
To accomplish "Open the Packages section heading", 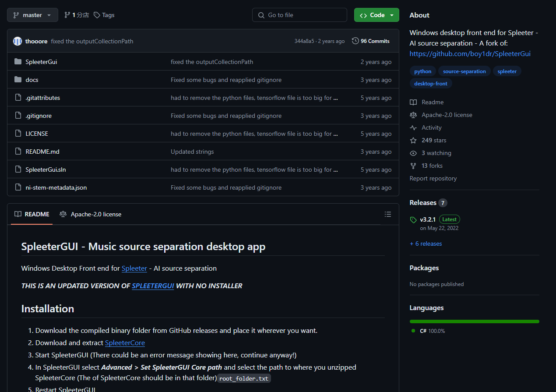I will [x=424, y=268].
